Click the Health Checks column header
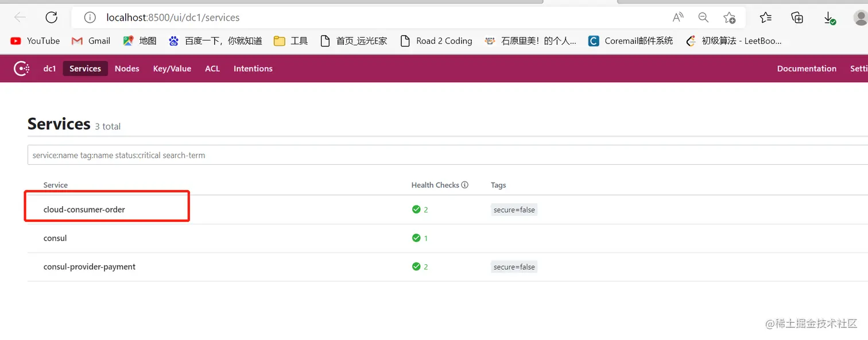The width and height of the screenshot is (868, 340). pyautogui.click(x=435, y=185)
